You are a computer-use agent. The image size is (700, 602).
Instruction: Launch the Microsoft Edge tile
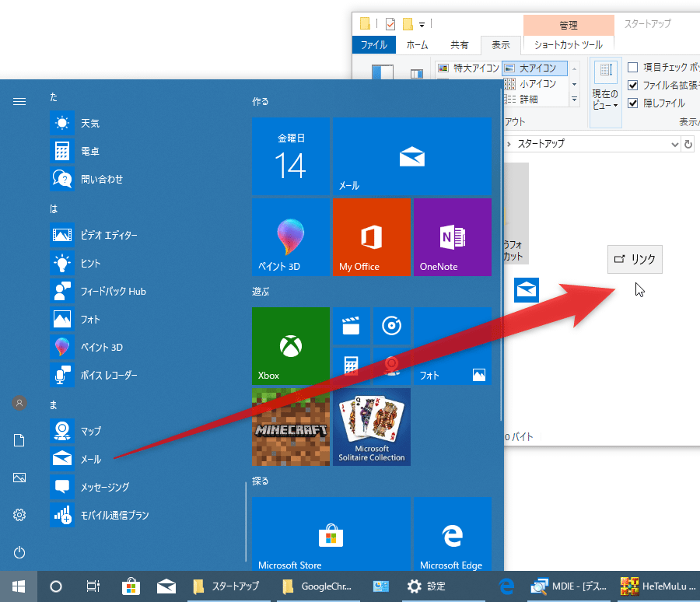tap(452, 534)
